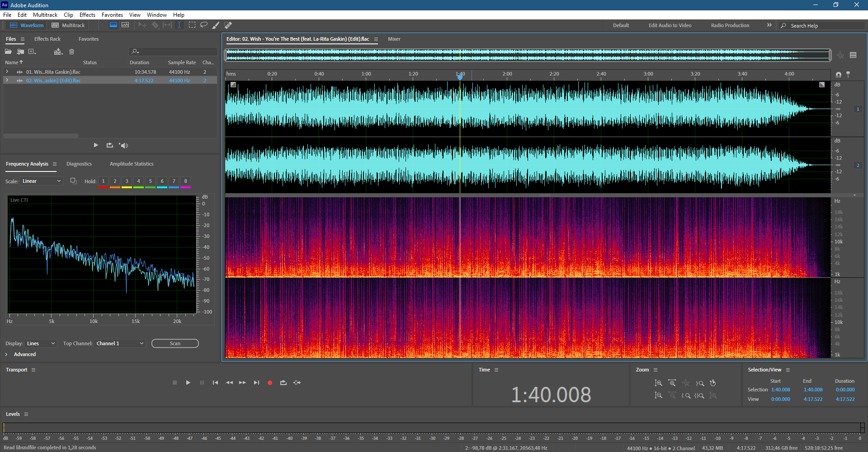Switch to the Waveform editor view
868x452 pixels.
[27, 25]
